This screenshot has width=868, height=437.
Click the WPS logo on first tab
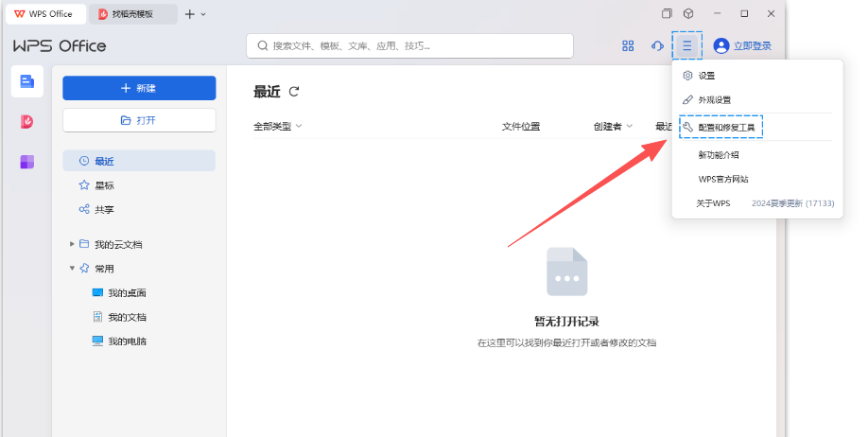[x=19, y=14]
